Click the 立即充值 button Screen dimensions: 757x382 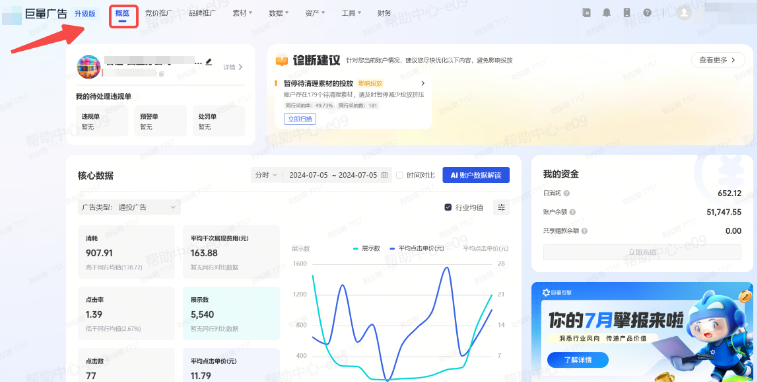[x=642, y=252]
